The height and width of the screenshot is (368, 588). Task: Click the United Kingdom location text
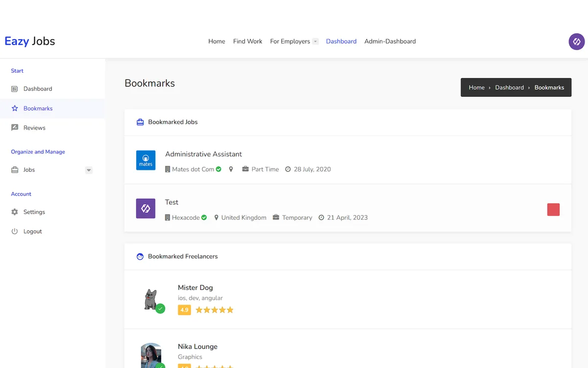[x=244, y=217]
